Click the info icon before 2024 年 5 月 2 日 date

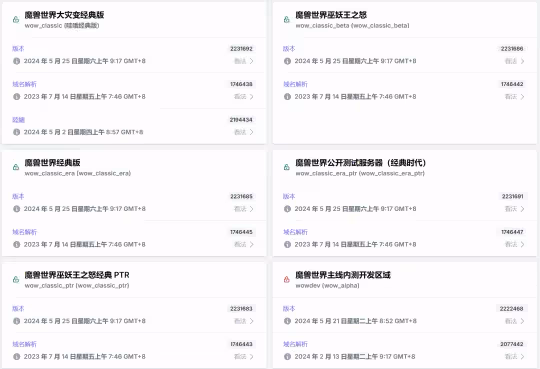pyautogui.click(x=17, y=132)
